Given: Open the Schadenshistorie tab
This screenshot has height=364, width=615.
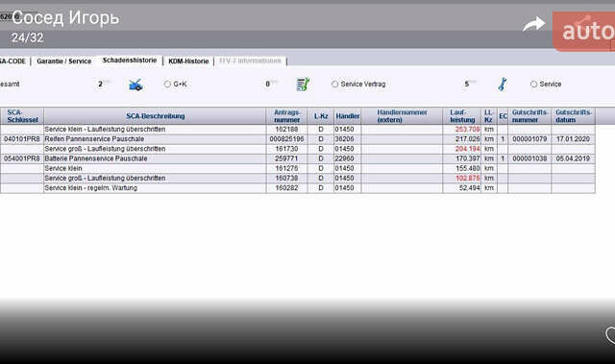Looking at the screenshot, I should click(x=130, y=61).
